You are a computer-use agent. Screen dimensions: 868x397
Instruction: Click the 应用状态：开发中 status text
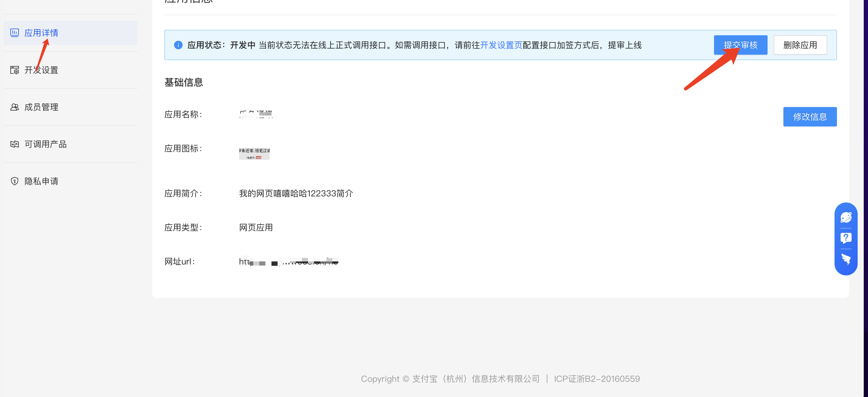point(221,45)
